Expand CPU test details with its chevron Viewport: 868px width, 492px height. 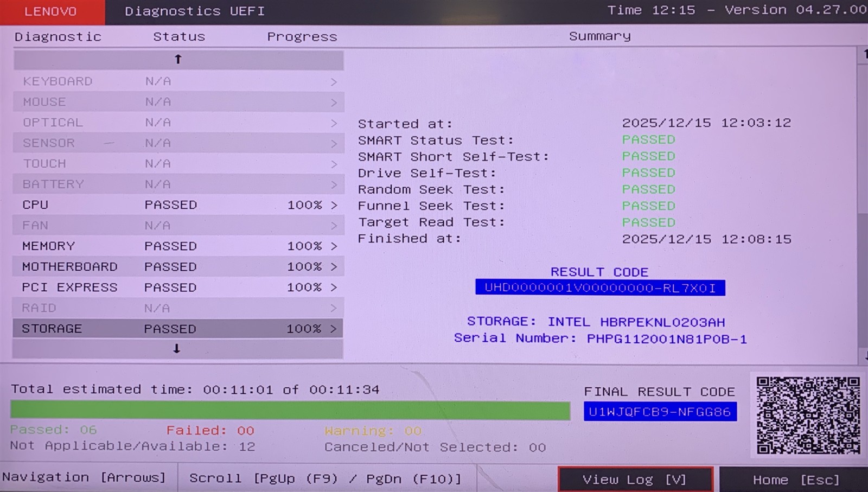[334, 205]
